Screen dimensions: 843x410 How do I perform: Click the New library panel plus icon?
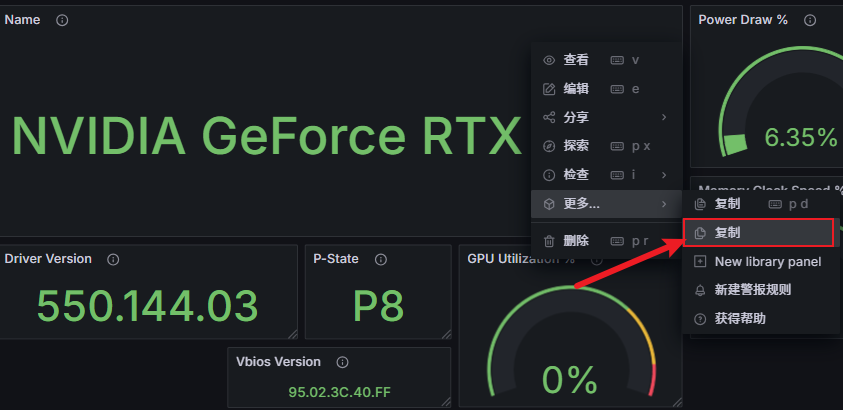[700, 262]
